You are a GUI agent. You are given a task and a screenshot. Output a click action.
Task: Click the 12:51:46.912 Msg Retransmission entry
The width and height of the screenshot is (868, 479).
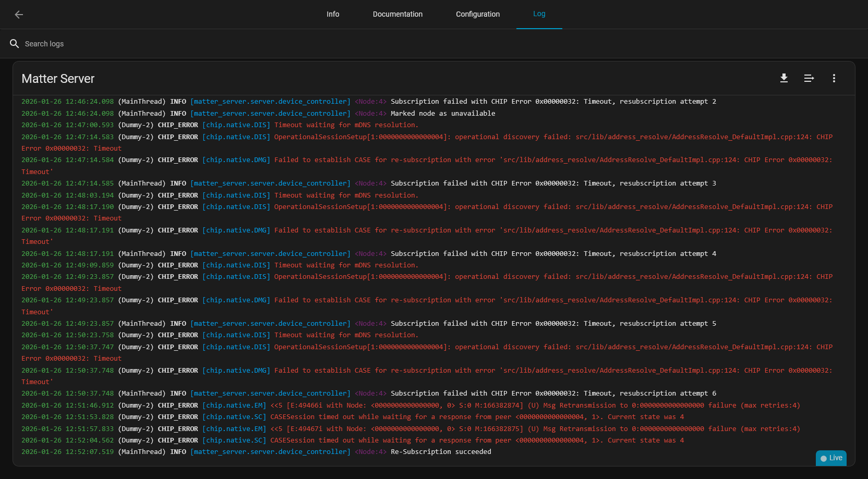535,406
